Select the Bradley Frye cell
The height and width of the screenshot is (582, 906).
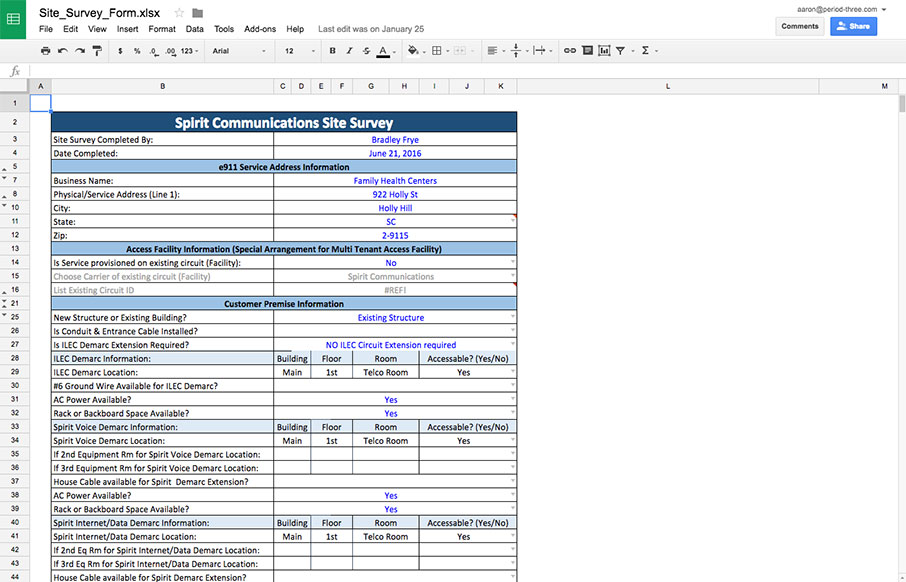(x=395, y=139)
